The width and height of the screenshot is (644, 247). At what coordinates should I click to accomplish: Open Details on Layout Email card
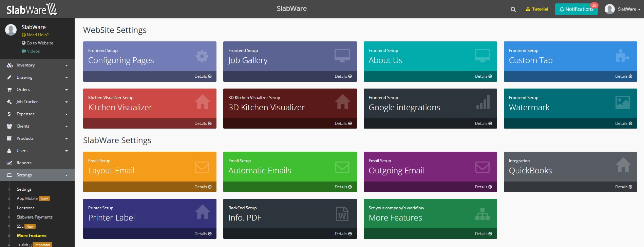point(203,187)
